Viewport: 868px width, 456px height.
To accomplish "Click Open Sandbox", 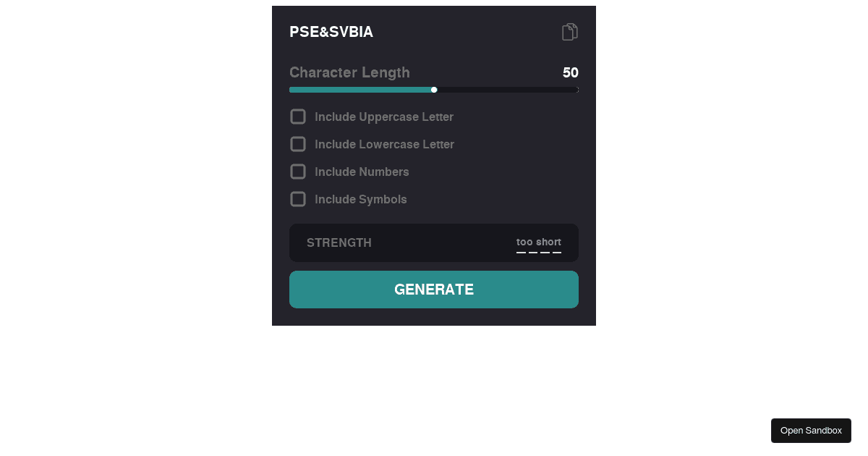I will (x=811, y=430).
